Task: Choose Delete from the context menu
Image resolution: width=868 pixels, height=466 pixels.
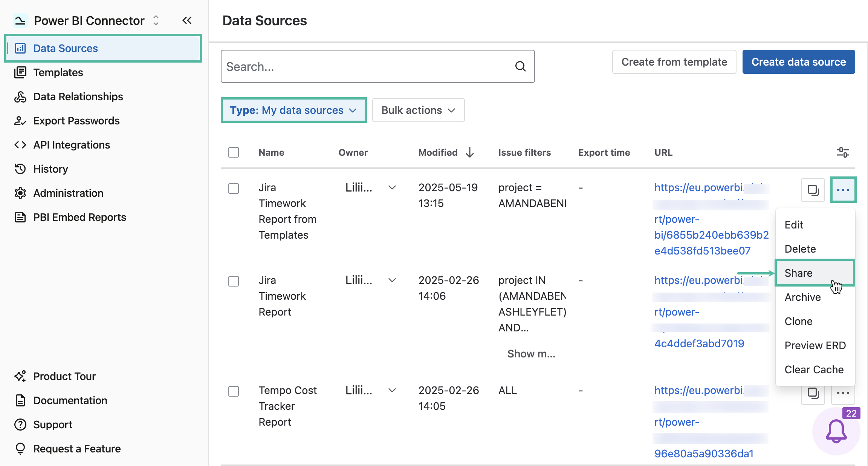Action: tap(815, 249)
